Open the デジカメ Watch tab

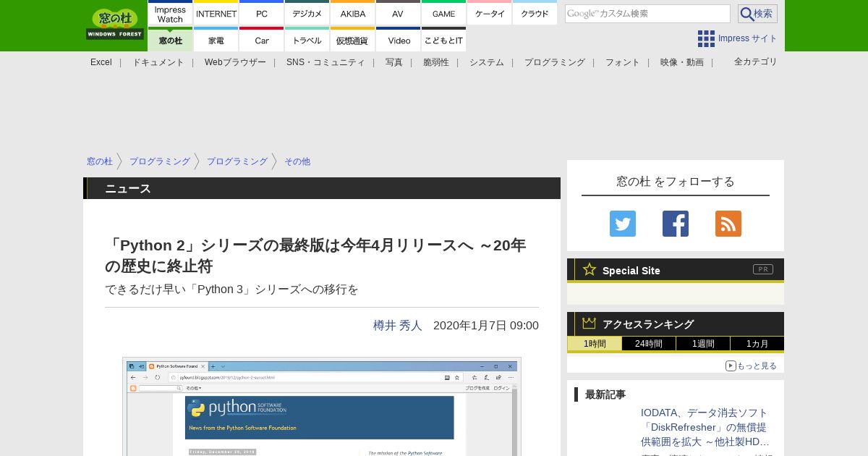click(307, 13)
